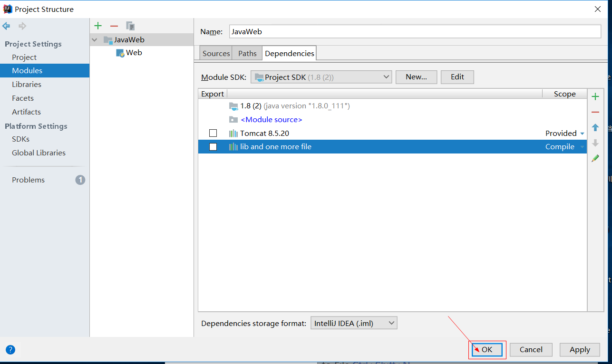Edit dependency with the pencil icon

pos(595,158)
